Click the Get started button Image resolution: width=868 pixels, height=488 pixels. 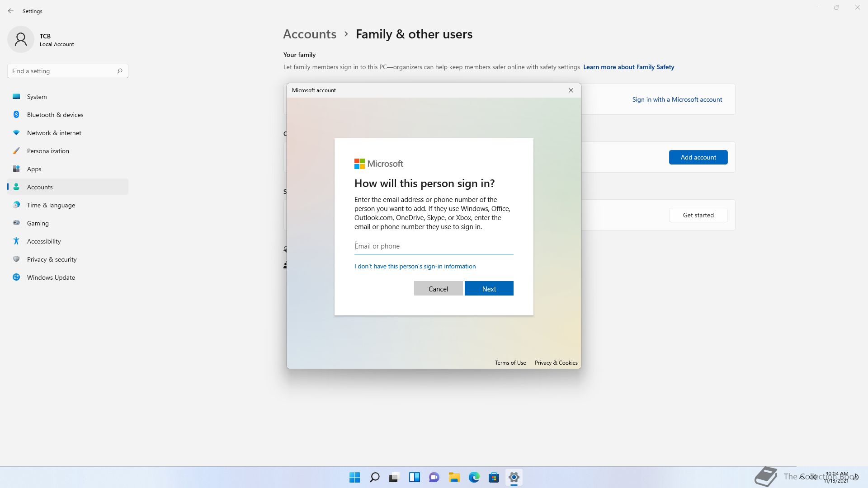(698, 215)
